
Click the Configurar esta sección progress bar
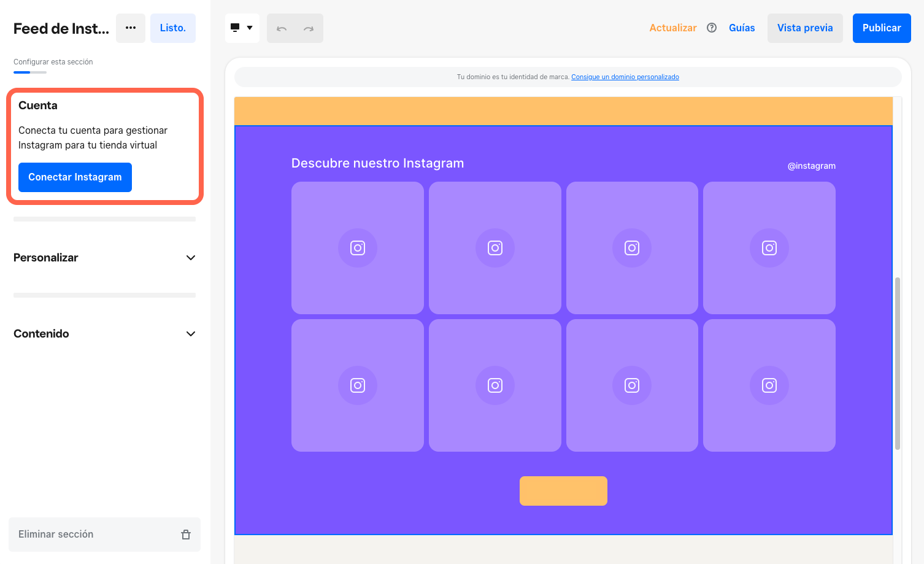click(30, 72)
